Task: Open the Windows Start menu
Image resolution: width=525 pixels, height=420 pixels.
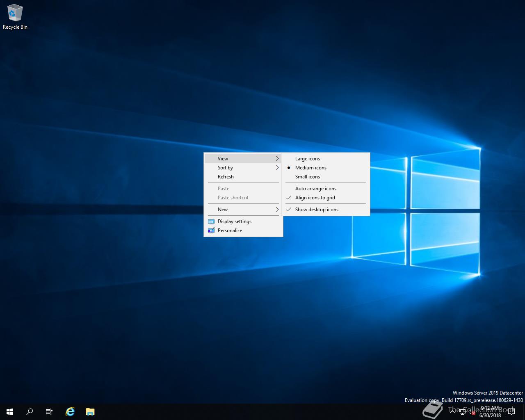Action: point(10,412)
